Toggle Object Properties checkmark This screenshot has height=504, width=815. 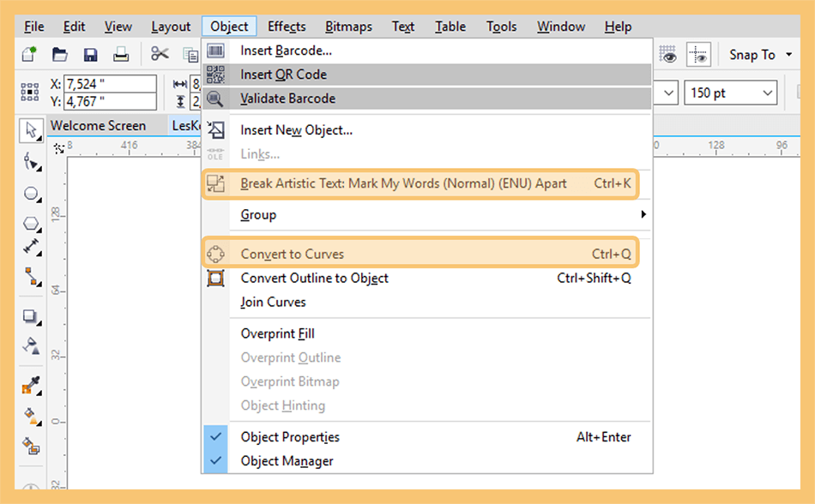(215, 437)
